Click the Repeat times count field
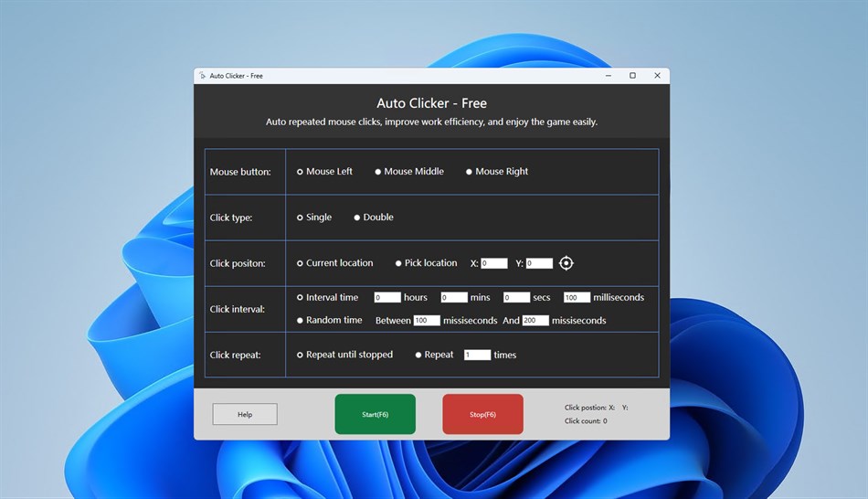Viewport: 868px width, 499px height. 477,355
